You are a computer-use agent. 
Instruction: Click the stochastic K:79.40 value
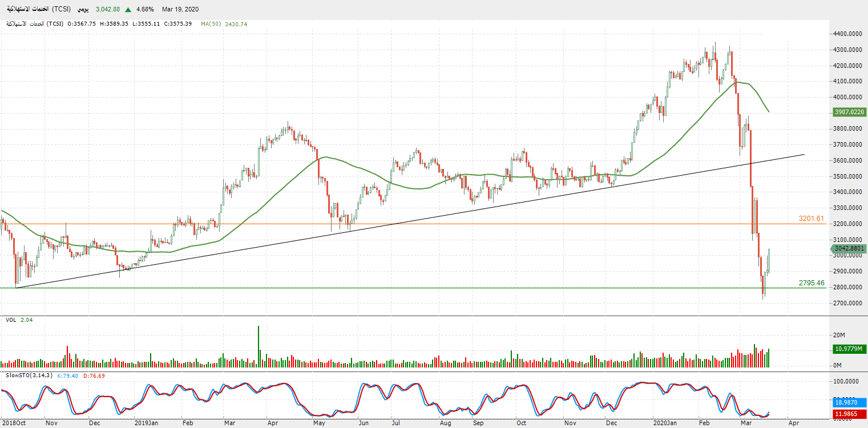(x=67, y=375)
